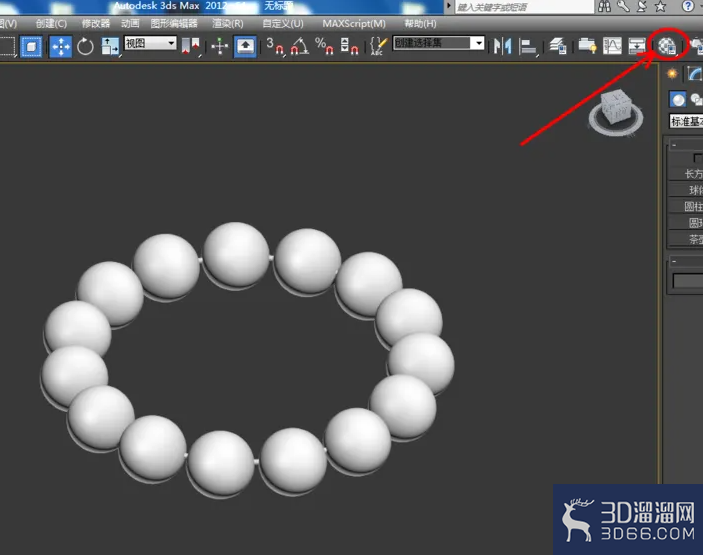
Task: Select the Shapes category button
Action: tap(696, 99)
